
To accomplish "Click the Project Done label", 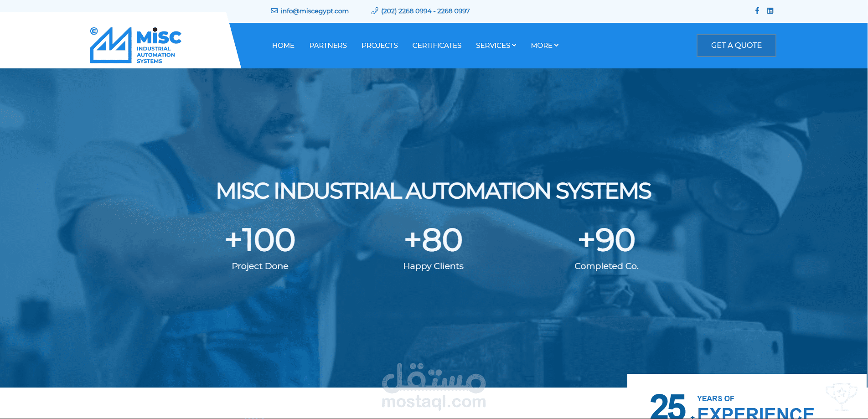I will point(260,266).
